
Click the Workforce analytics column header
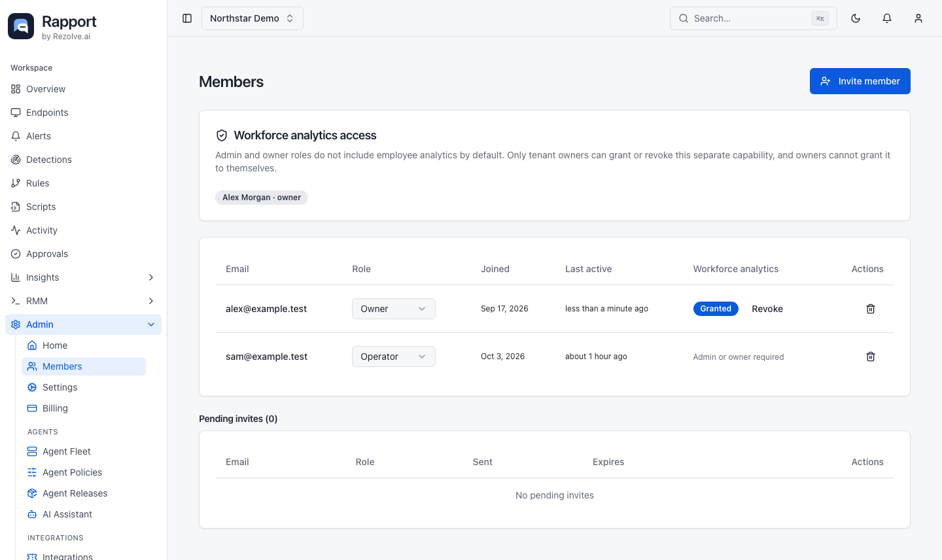coord(736,269)
